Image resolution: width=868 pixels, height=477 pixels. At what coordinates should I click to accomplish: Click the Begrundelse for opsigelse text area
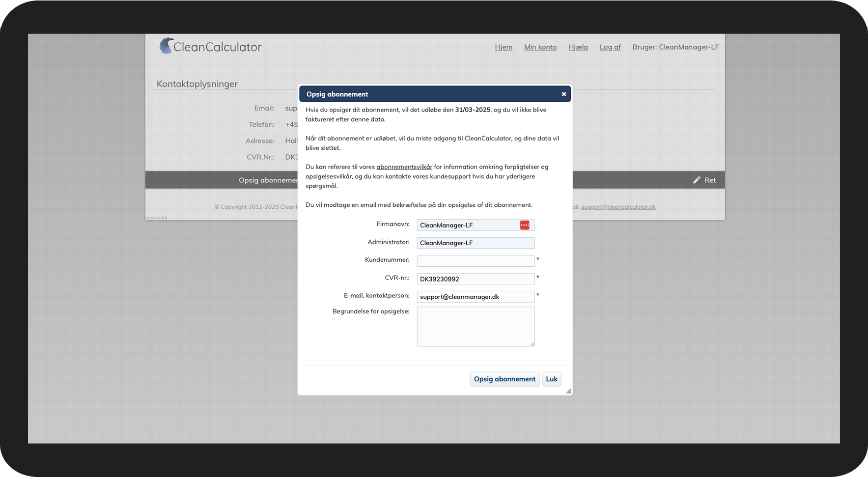click(475, 326)
